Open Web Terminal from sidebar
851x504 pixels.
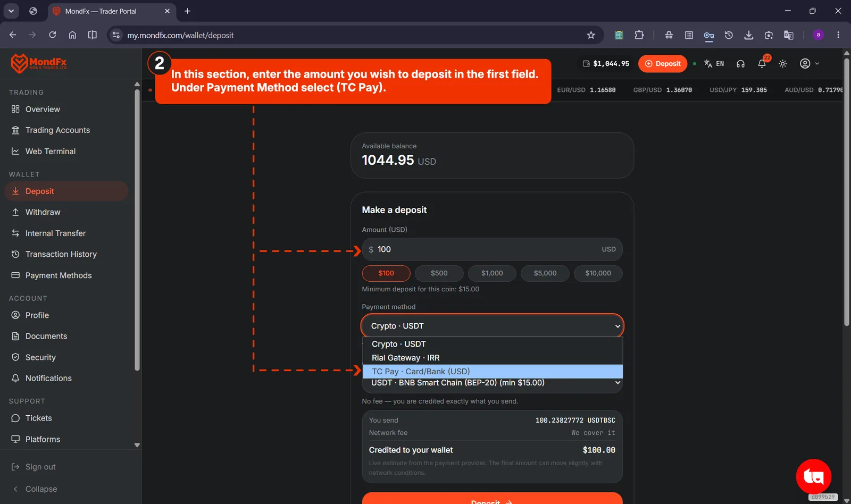tap(66, 152)
